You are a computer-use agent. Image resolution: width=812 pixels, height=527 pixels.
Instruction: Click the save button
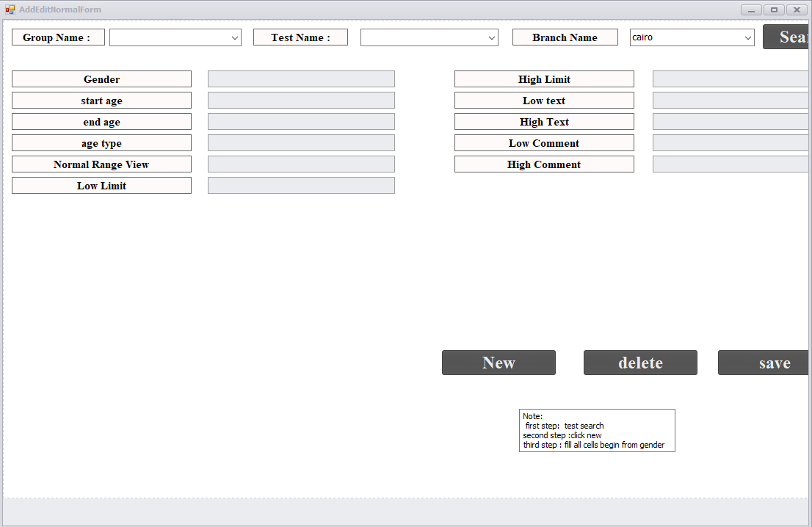point(764,363)
